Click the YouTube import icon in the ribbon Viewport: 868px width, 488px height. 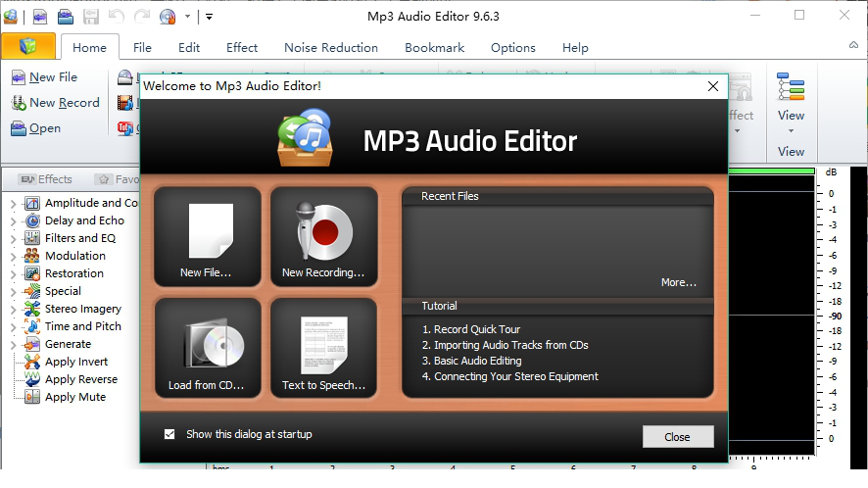(125, 128)
